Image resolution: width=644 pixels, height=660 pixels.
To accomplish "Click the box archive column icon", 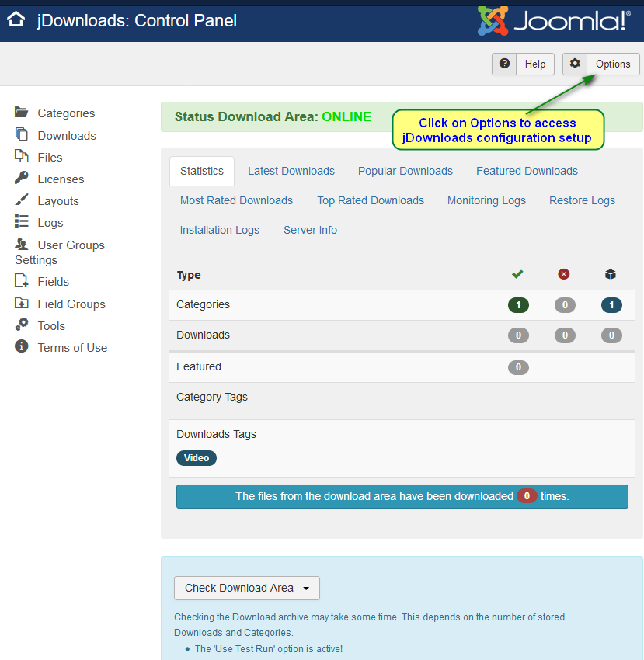I will pos(611,274).
